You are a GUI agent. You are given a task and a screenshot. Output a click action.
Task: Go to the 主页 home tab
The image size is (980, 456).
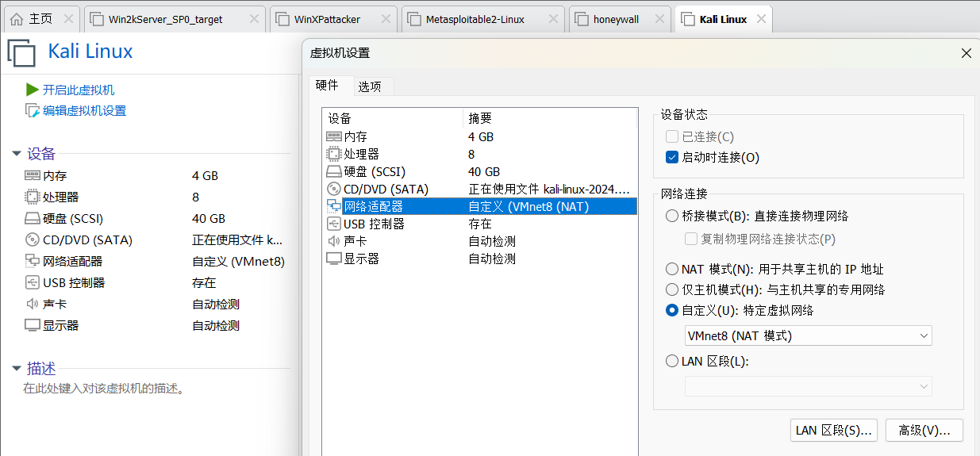(x=41, y=19)
